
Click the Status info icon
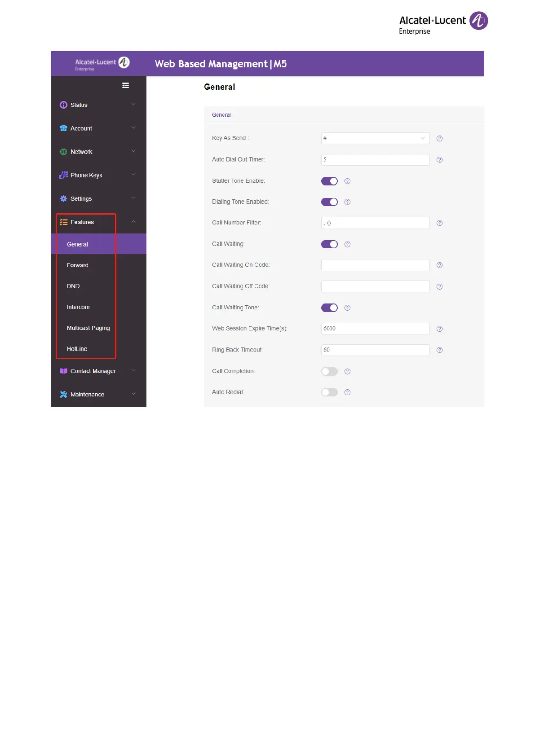click(63, 105)
